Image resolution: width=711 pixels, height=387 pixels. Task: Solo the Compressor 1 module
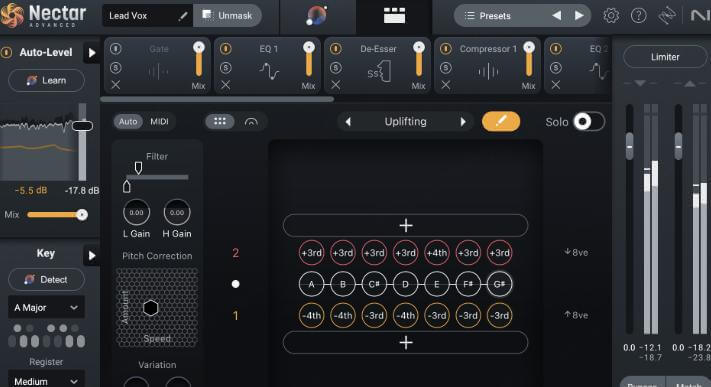tap(446, 68)
